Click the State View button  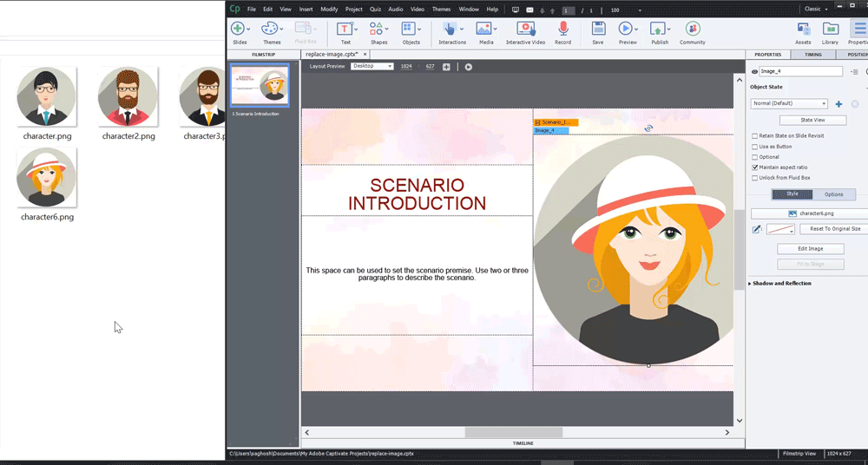pos(812,120)
